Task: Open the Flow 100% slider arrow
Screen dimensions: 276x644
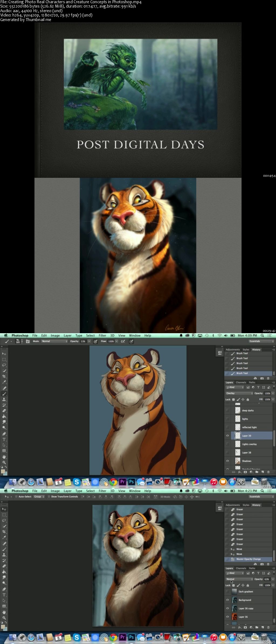Action: (x=116, y=341)
